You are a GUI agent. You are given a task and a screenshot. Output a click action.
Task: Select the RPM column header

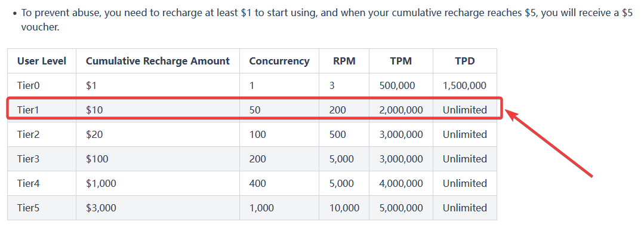click(x=344, y=61)
